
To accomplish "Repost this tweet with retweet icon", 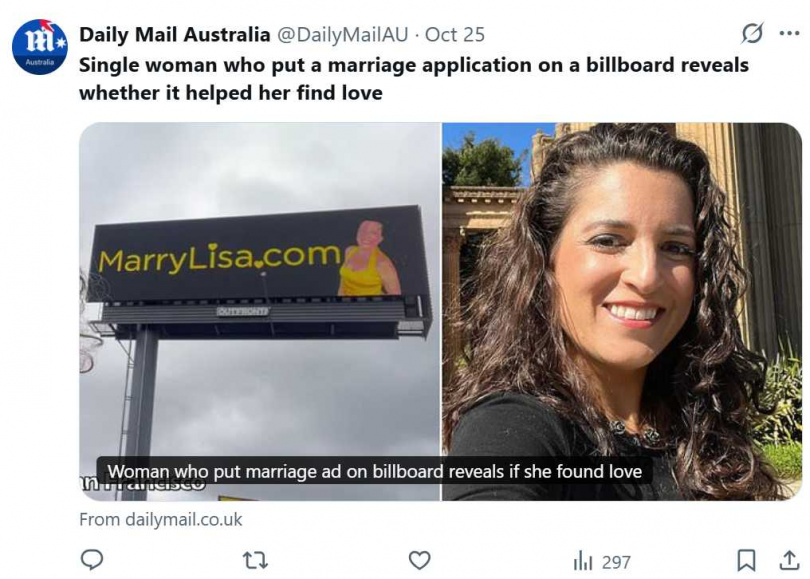I will point(255,560).
